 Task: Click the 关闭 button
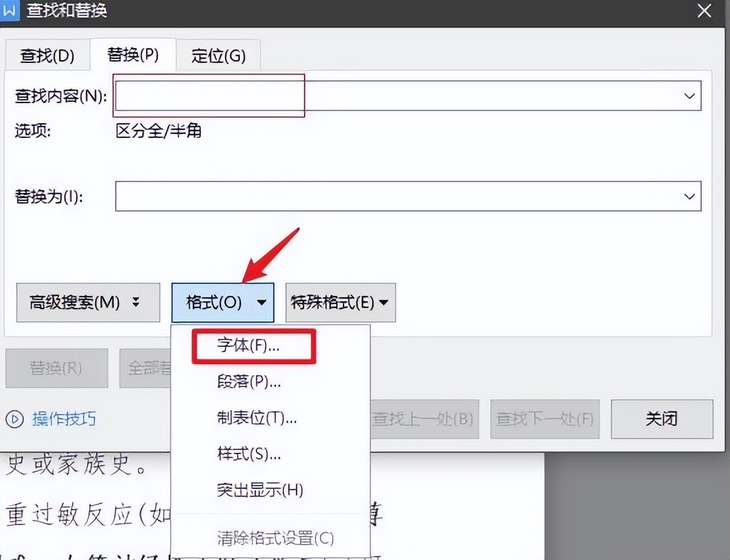tap(662, 419)
